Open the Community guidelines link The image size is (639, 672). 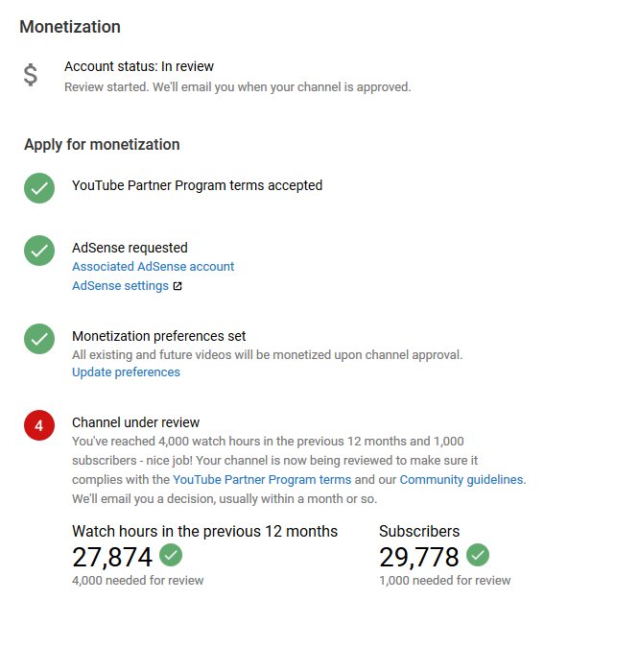point(461,480)
